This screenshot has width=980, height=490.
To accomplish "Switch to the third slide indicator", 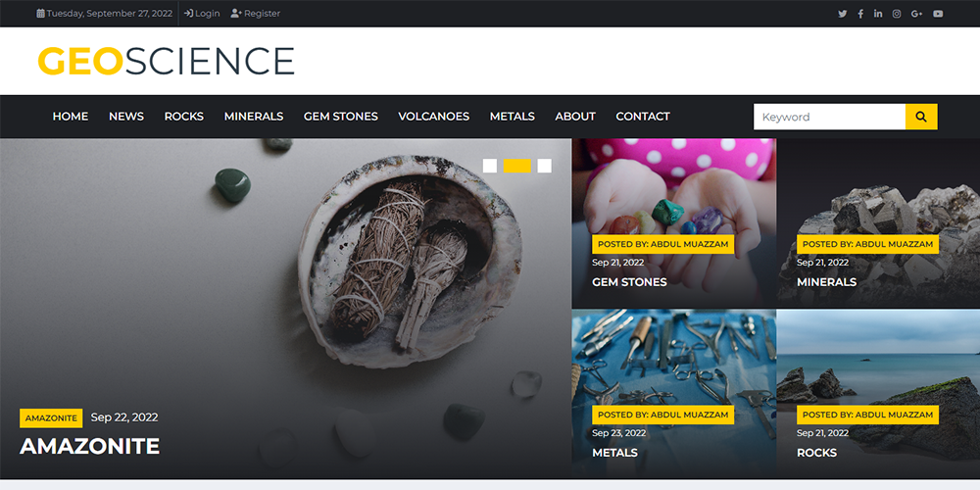I will 545,166.
